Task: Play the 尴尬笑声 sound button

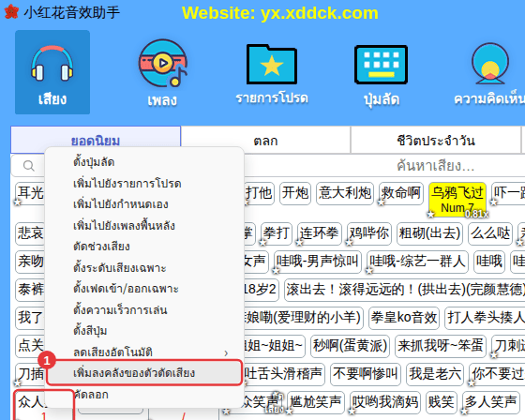Action: coord(316,402)
